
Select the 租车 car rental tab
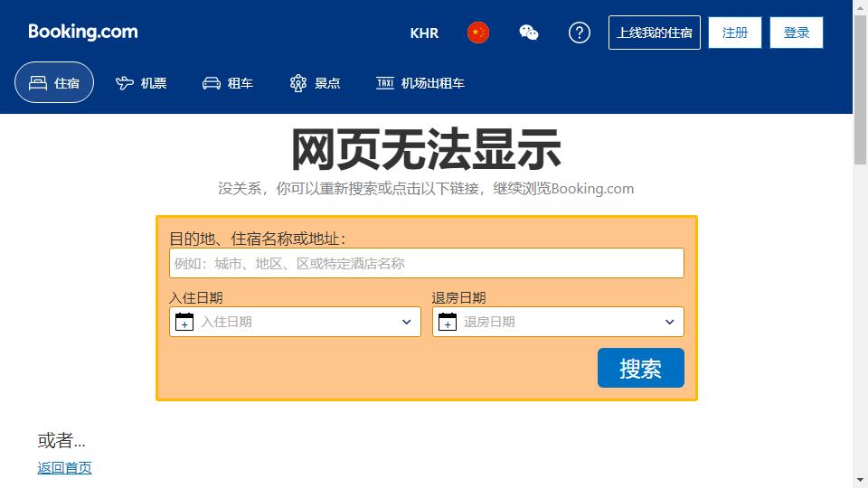(228, 83)
